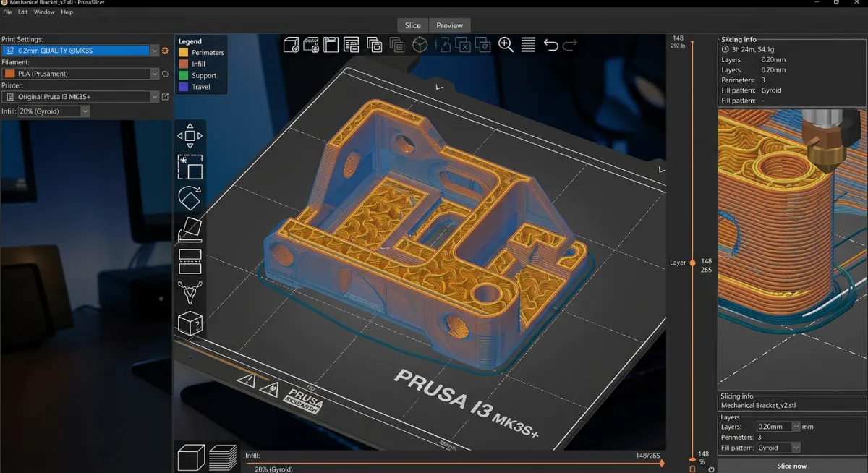The width and height of the screenshot is (868, 473).
Task: Switch to layers preview view icon
Action: click(x=223, y=458)
